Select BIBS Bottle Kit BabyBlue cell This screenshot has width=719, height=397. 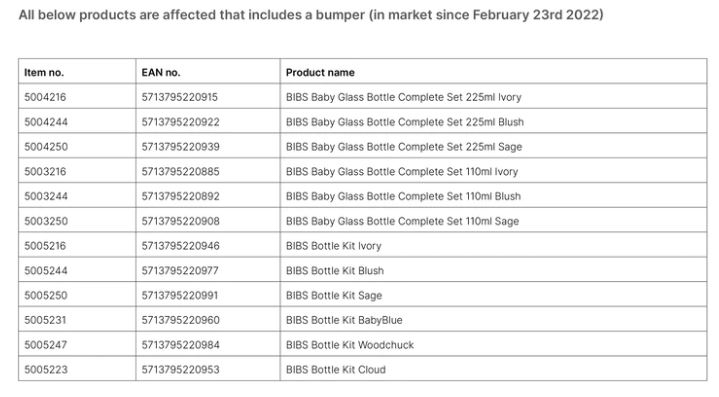pyautogui.click(x=493, y=319)
